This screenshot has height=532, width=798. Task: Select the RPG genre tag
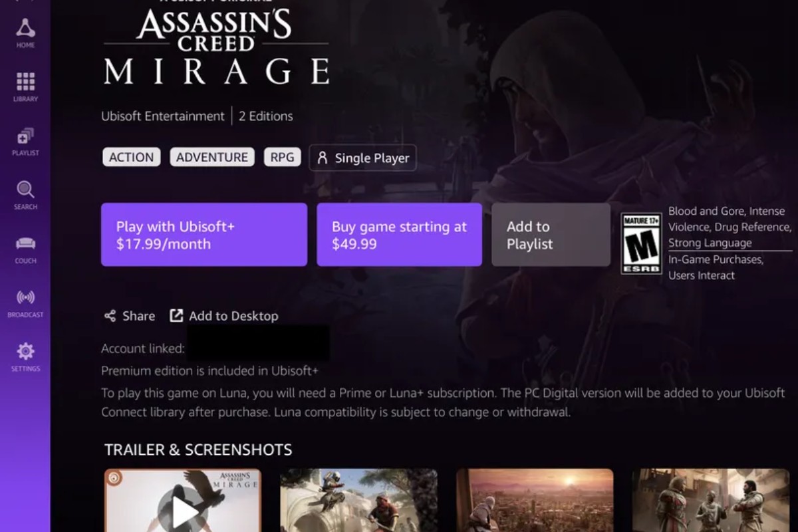tap(282, 158)
